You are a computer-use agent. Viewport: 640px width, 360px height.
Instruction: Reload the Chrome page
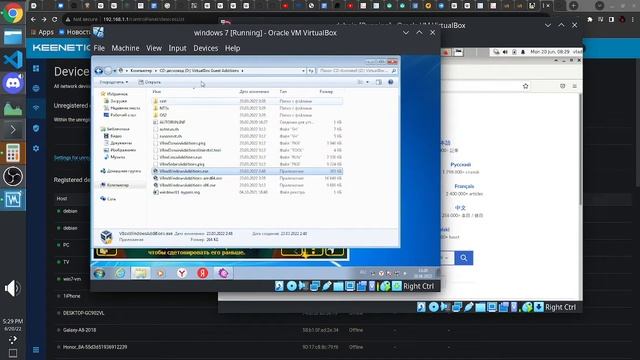[54, 19]
